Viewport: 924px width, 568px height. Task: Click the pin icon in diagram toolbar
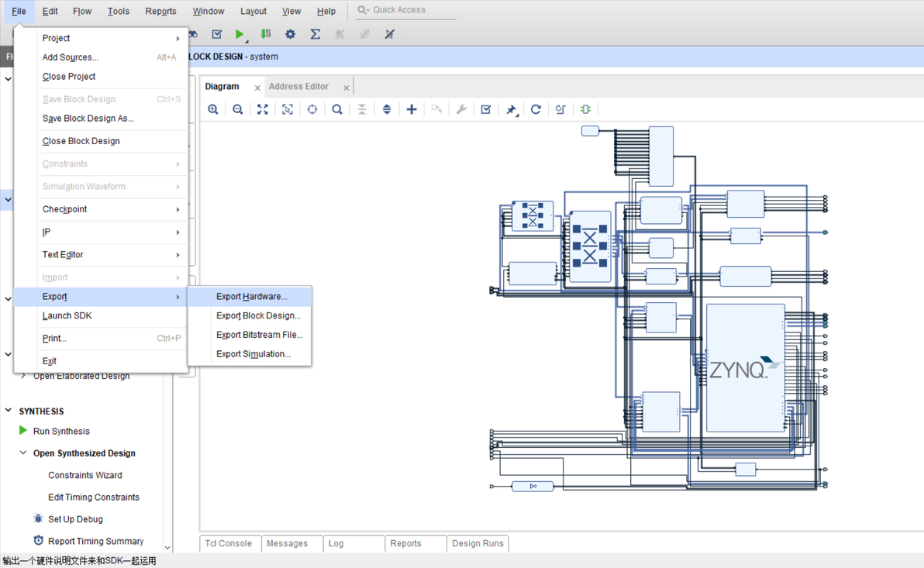tap(510, 109)
